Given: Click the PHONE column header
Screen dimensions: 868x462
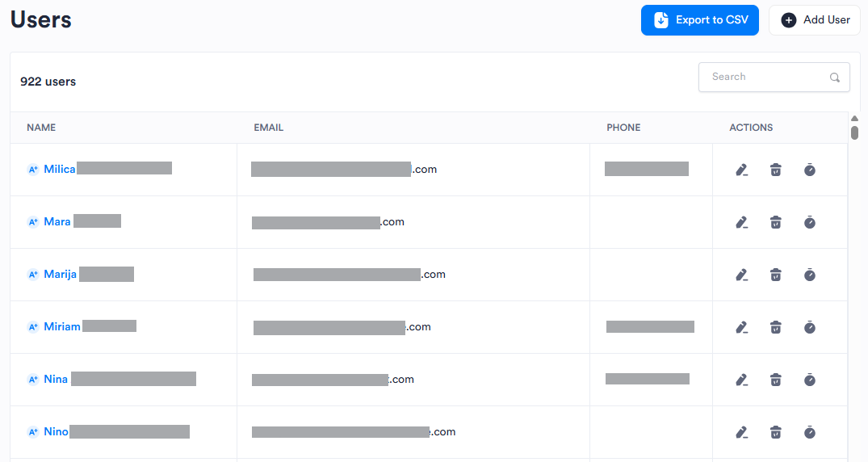Looking at the screenshot, I should [x=623, y=128].
